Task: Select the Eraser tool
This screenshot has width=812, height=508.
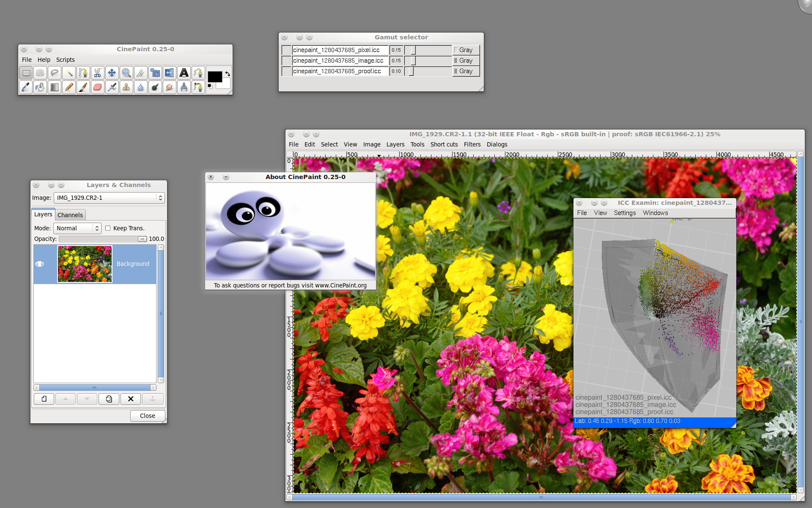Action: click(x=98, y=87)
